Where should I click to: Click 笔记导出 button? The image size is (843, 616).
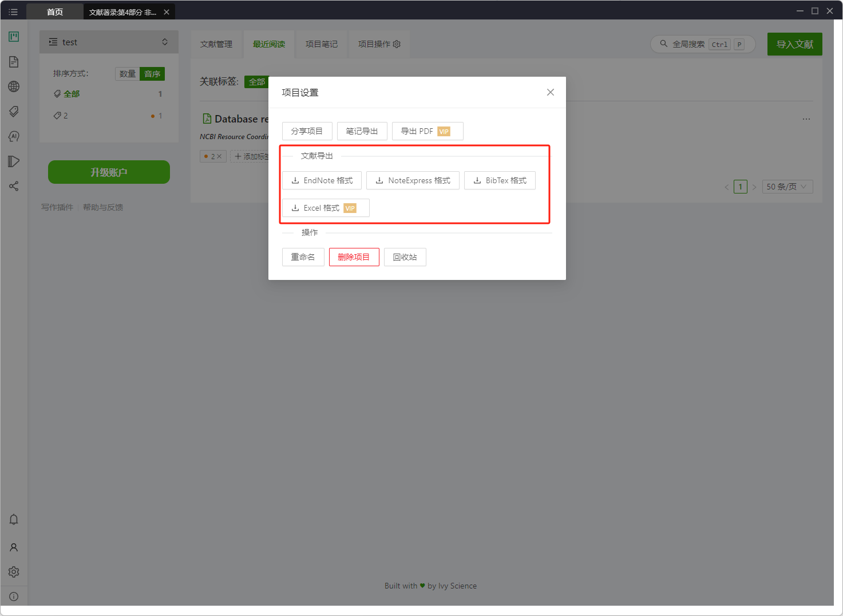point(362,131)
